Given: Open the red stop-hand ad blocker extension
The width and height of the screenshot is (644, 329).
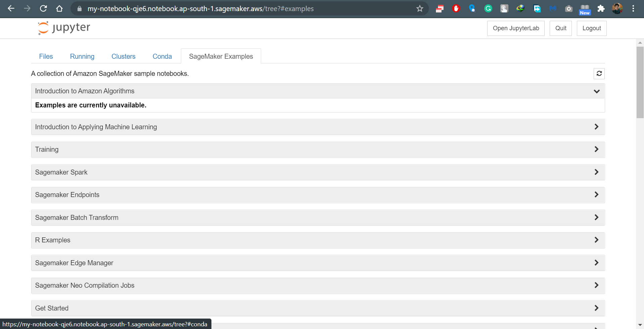Looking at the screenshot, I should (456, 9).
